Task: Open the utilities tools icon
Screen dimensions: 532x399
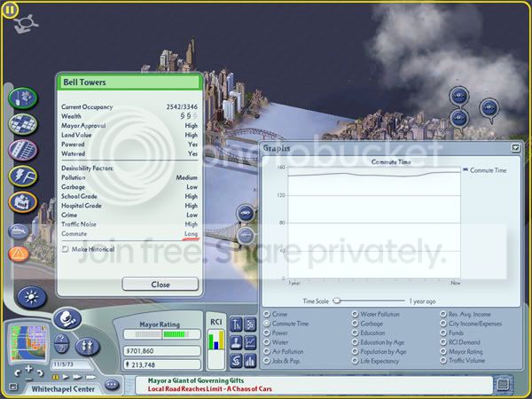Action: (23, 176)
